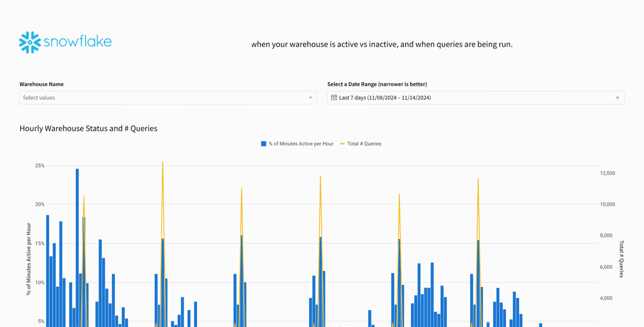This screenshot has width=644, height=327.
Task: Click the Select a Date Range label
Action: (x=377, y=84)
